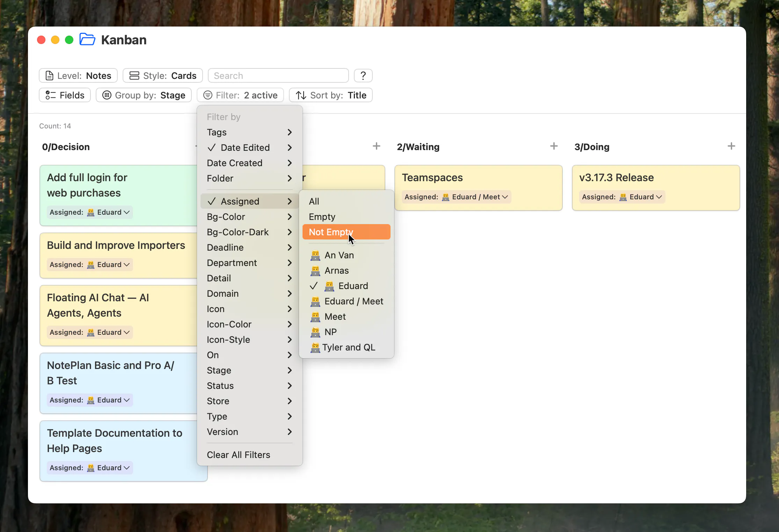Open the Deadline filter submenu
This screenshot has height=532, width=779.
249,247
